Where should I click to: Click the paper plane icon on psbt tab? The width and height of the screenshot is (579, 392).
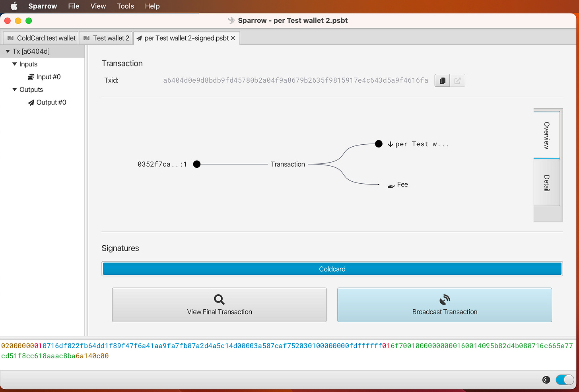click(139, 39)
